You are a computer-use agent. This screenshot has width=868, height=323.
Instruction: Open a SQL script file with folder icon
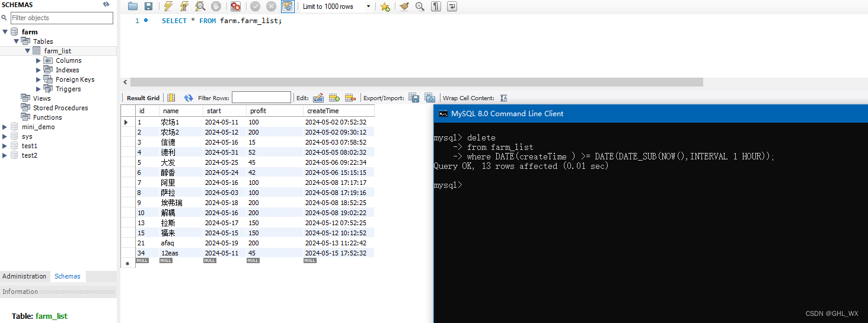133,7
